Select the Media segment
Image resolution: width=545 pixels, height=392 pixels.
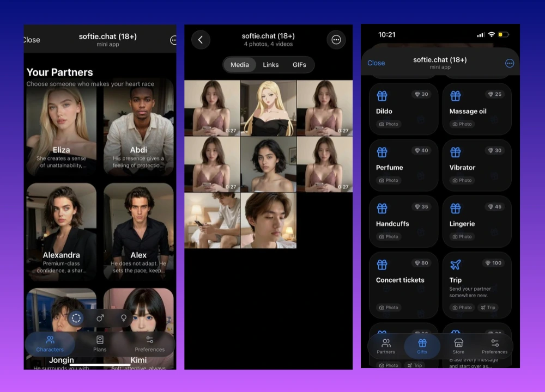click(240, 65)
